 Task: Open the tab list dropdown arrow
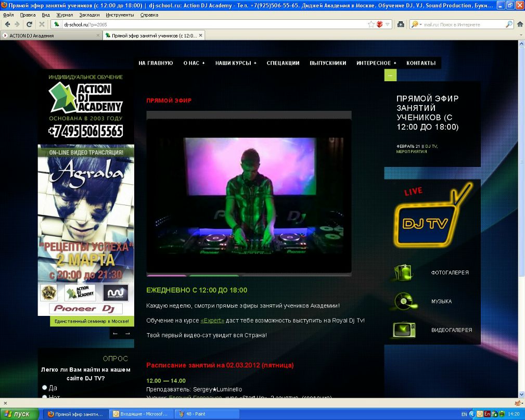click(x=521, y=35)
